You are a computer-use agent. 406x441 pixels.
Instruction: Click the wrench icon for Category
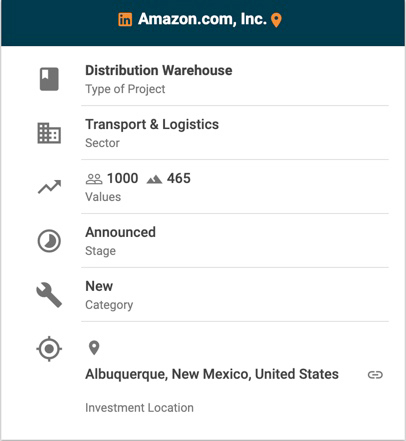click(49, 295)
